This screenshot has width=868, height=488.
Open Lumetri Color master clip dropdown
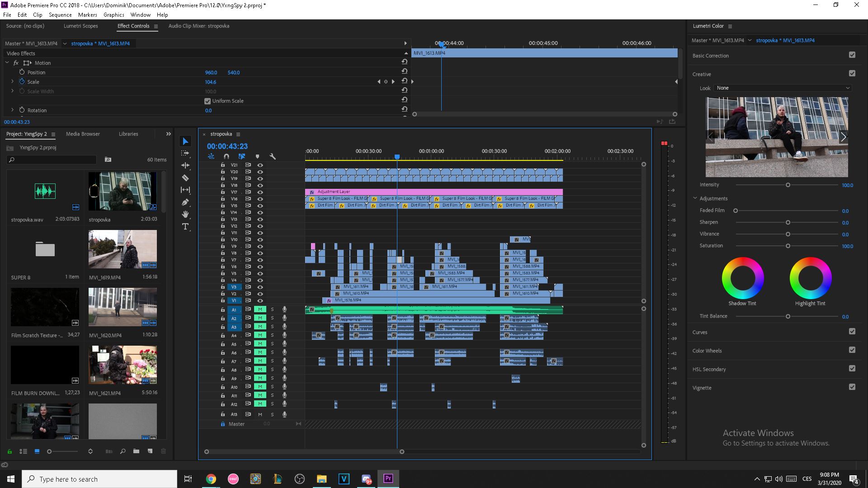750,40
